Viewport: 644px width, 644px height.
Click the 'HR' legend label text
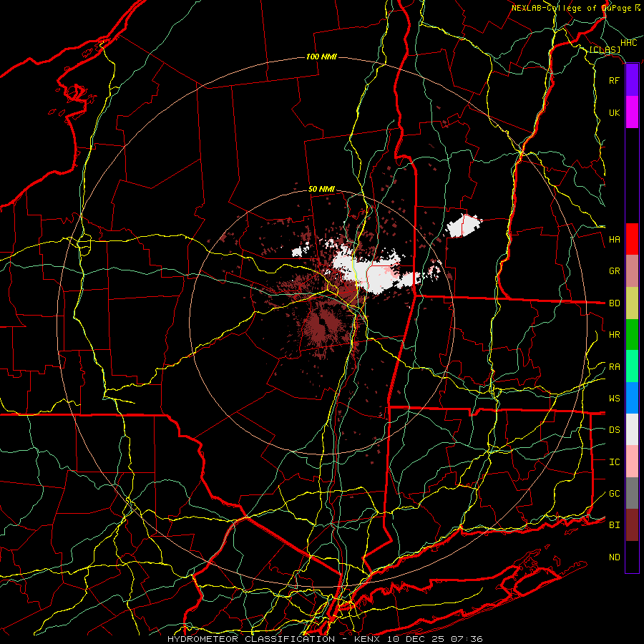tap(614, 335)
